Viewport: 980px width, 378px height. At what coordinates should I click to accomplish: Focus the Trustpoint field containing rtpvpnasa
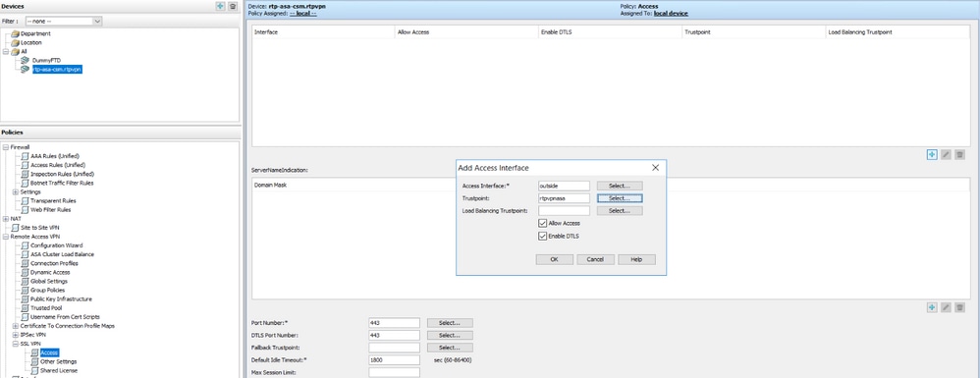coord(564,198)
